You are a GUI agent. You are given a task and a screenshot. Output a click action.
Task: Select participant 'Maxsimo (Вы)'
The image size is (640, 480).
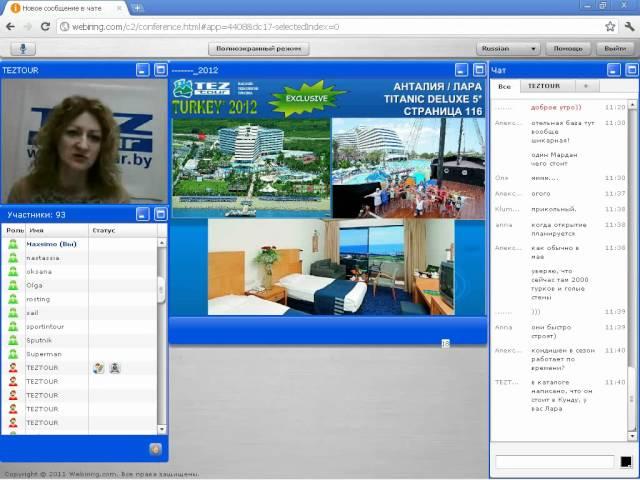click(x=80, y=244)
